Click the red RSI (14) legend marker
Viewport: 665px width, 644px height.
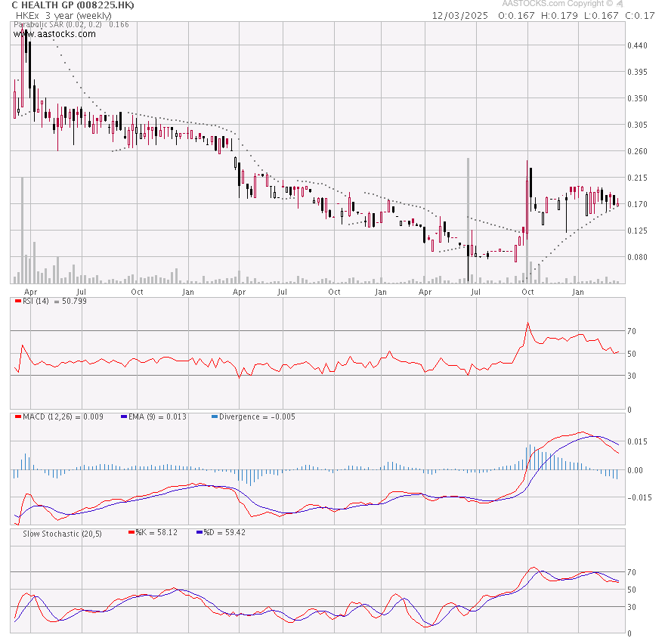(x=18, y=302)
